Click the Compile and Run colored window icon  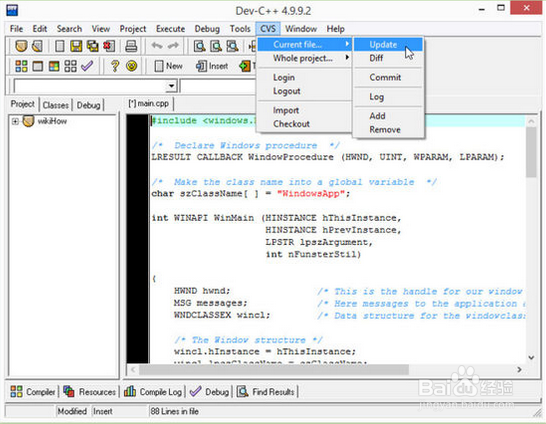pyautogui.click(x=54, y=66)
